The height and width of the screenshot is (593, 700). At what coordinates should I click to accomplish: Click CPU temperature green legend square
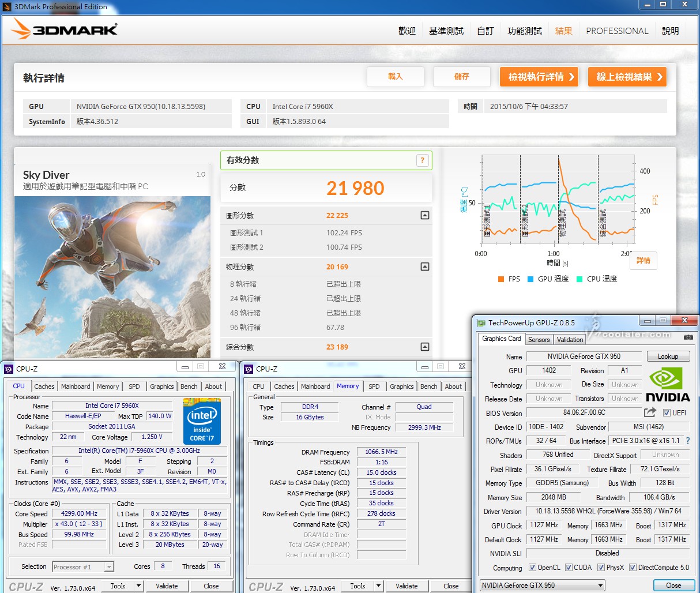click(x=579, y=279)
